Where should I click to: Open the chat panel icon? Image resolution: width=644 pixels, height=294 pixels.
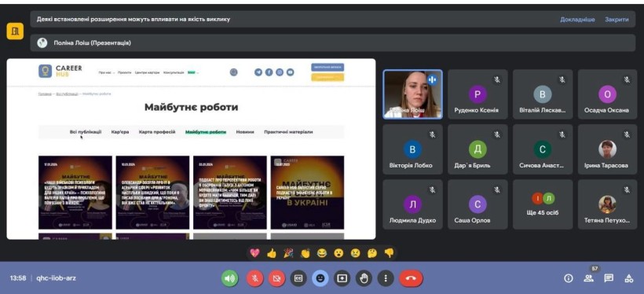tap(609, 278)
